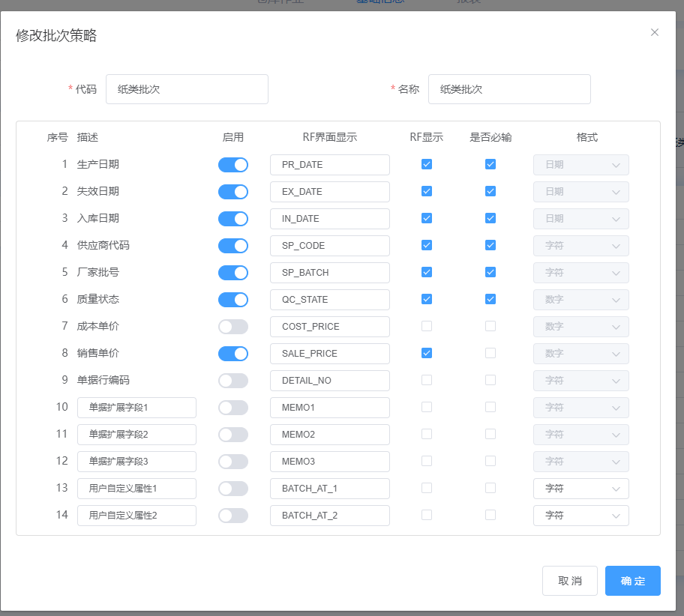The height and width of the screenshot is (616, 684).
Task: Enable the 用户自定义属性1 switch
Action: point(232,489)
